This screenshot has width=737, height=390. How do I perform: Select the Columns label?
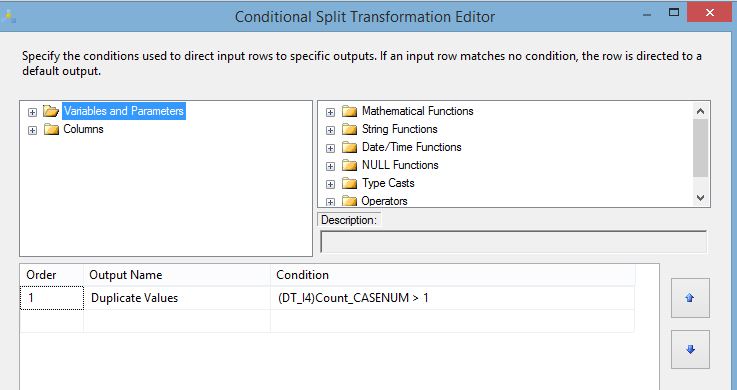coord(83,129)
